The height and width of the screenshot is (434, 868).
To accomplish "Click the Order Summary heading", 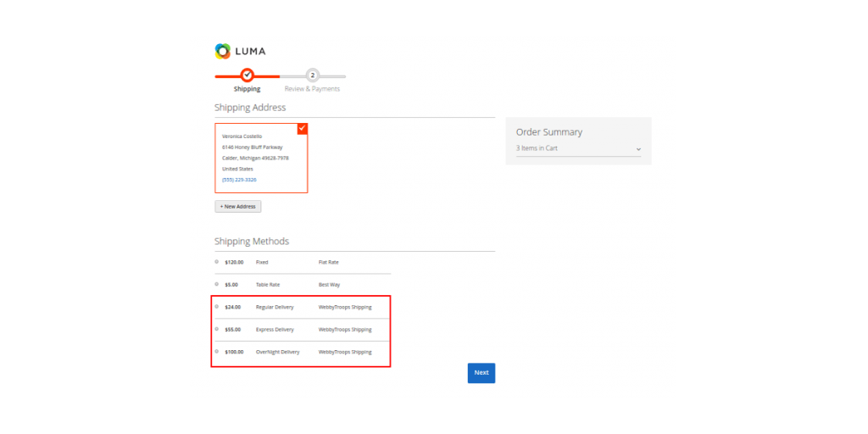I will 549,132.
